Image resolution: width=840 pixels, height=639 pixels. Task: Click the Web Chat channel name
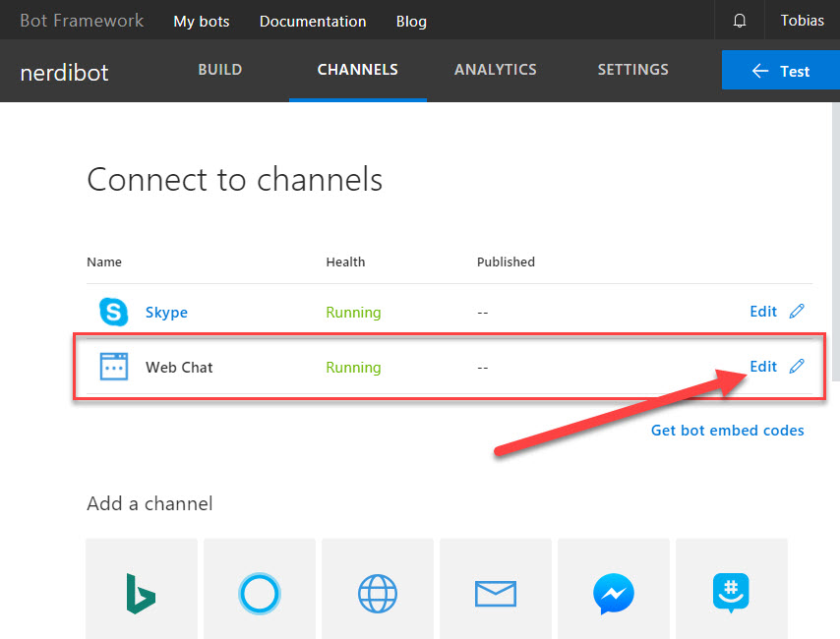(179, 368)
